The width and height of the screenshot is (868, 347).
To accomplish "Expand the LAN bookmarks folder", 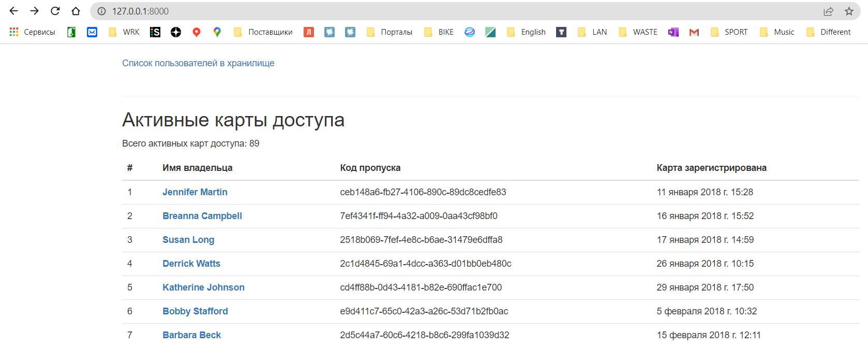I will (592, 32).
